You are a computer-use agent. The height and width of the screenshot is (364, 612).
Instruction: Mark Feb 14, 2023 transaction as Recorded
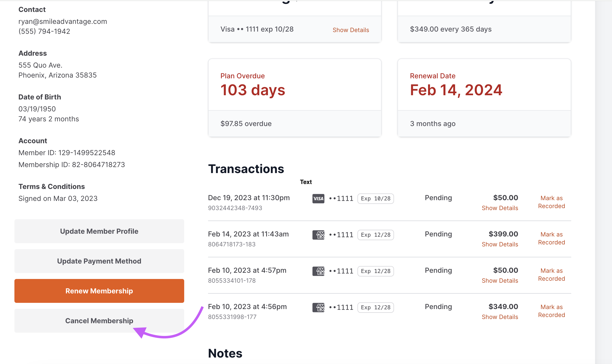point(552,238)
